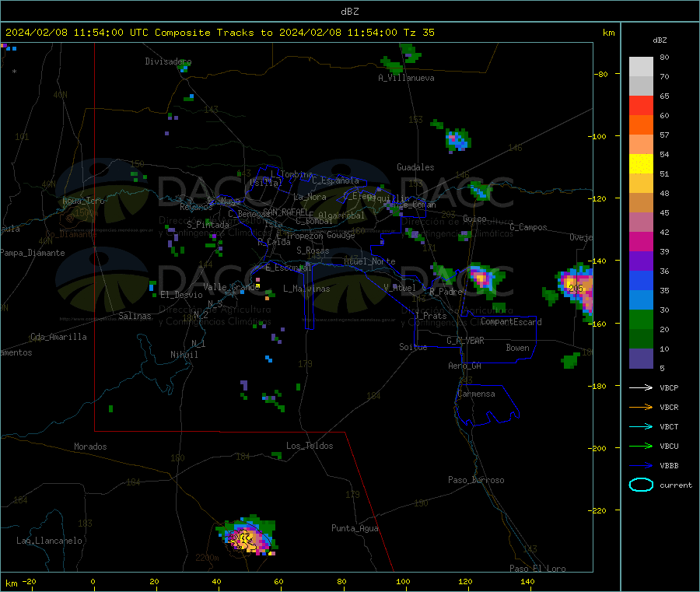Click the green VBCU arrow icon
This screenshot has width=700, height=592.
(x=641, y=446)
